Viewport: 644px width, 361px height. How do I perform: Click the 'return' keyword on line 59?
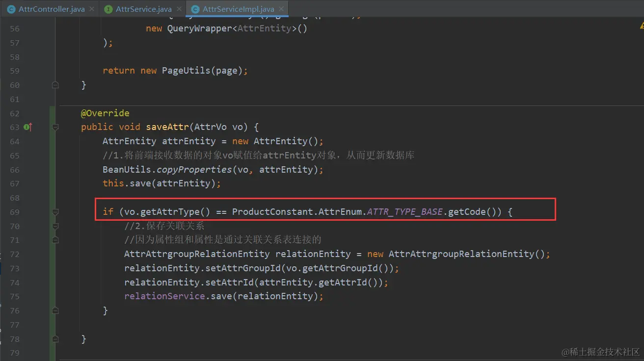[119, 71]
